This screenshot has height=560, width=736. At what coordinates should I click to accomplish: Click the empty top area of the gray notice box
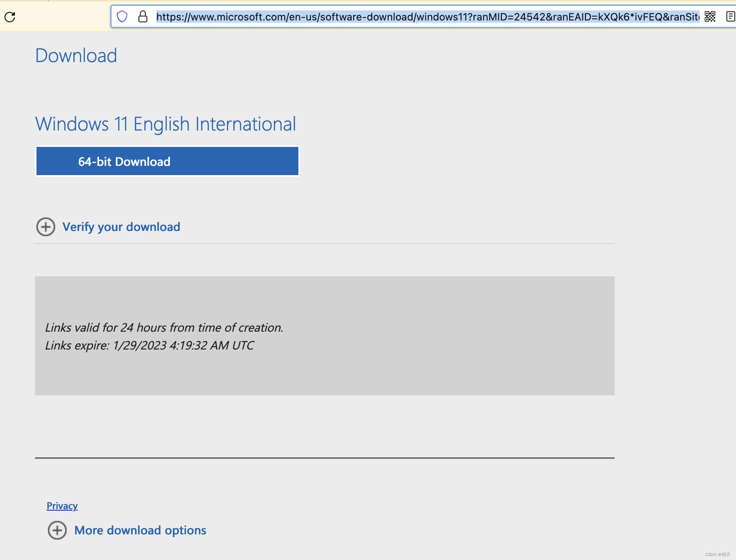(324, 296)
